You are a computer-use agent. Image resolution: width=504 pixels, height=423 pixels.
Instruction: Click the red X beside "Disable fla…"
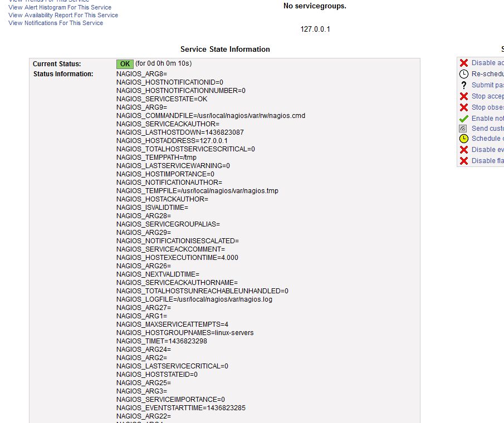tap(463, 161)
